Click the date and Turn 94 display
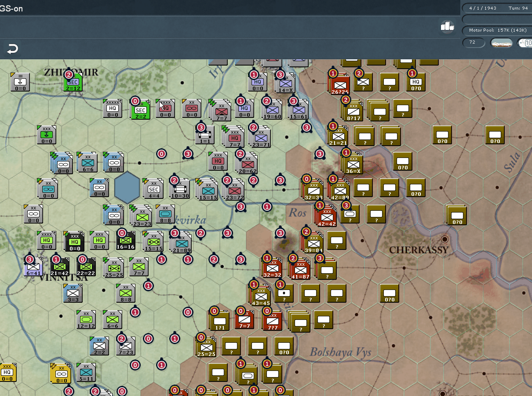532x396 pixels. (498, 8)
